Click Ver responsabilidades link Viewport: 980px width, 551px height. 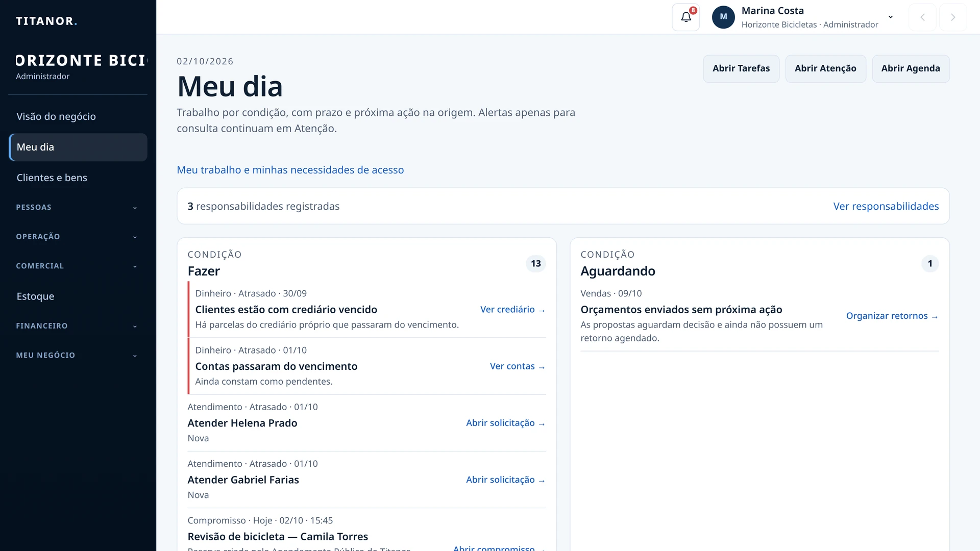tap(886, 206)
